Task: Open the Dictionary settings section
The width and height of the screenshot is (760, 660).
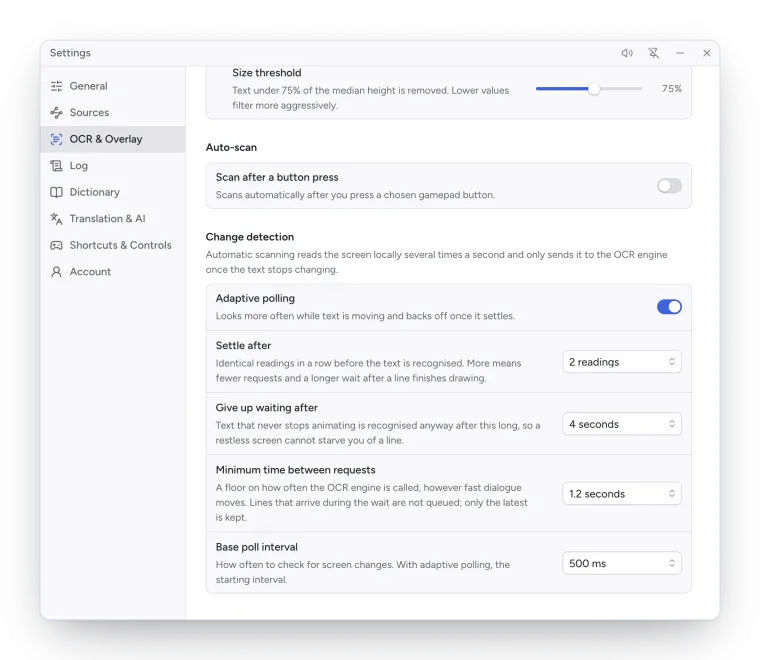Action: tap(112, 192)
